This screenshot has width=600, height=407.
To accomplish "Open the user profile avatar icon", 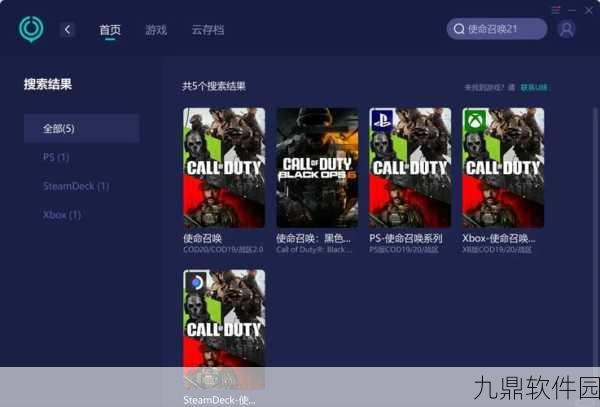I will (566, 29).
